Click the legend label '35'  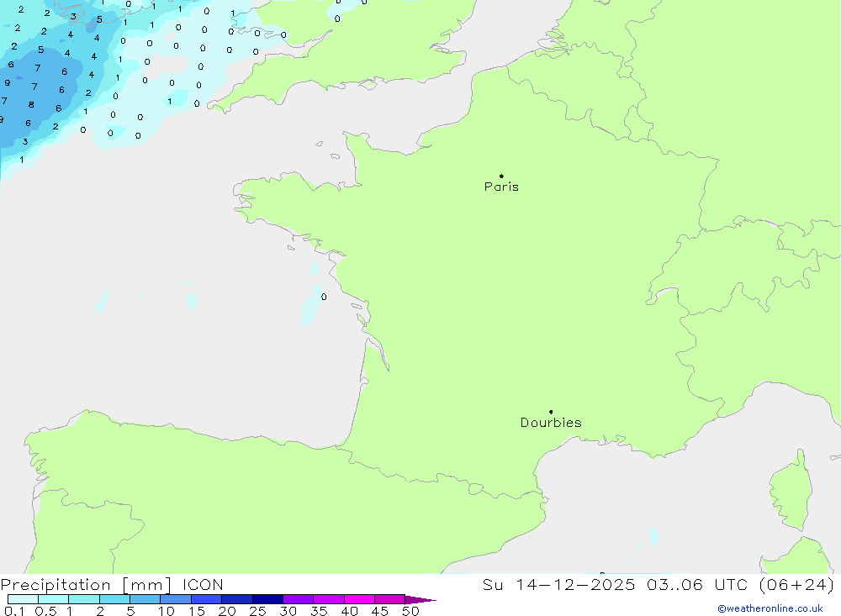pos(319,611)
